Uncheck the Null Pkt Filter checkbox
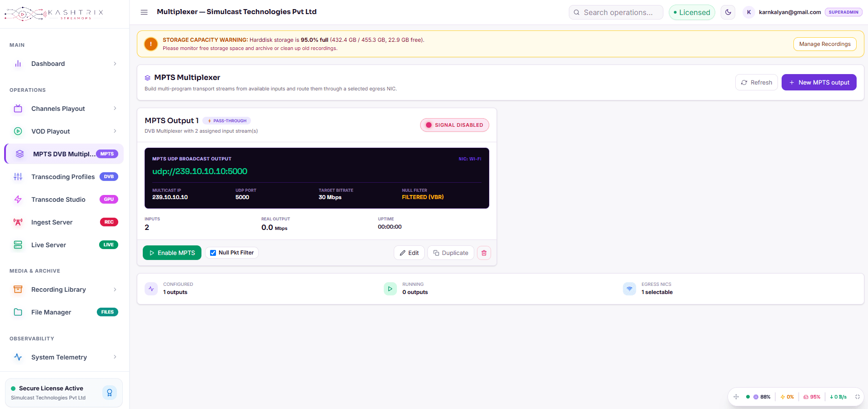Image resolution: width=868 pixels, height=409 pixels. point(213,253)
